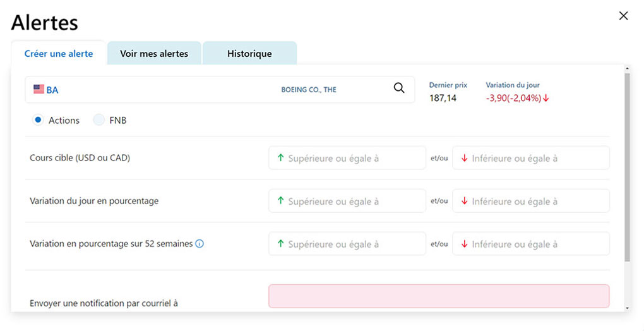This screenshot has height=331, width=644.
Task: Click Cours cible Inférieure ou égale à field
Action: (x=530, y=158)
